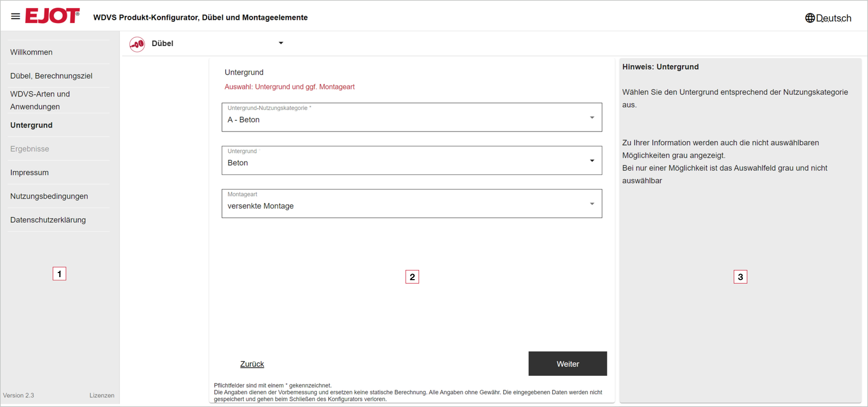Viewport: 868px width, 407px height.
Task: Open Datenschutzerklärung sidebar entry
Action: pos(48,220)
